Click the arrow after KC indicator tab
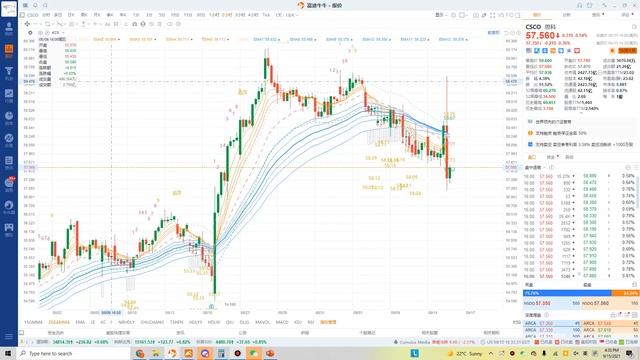The height and width of the screenshot is (360, 640). pos(111,322)
